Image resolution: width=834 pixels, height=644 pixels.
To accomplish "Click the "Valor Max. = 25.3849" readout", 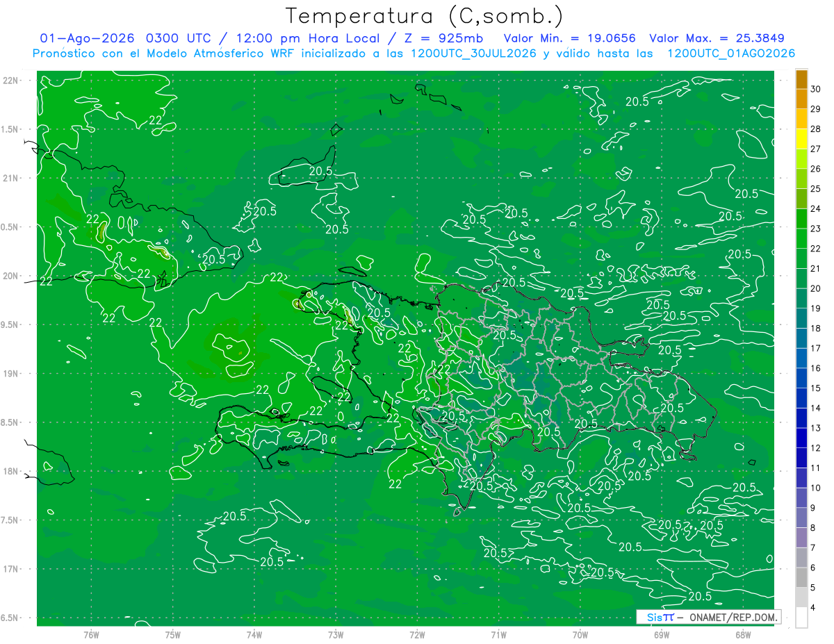I will [717, 38].
